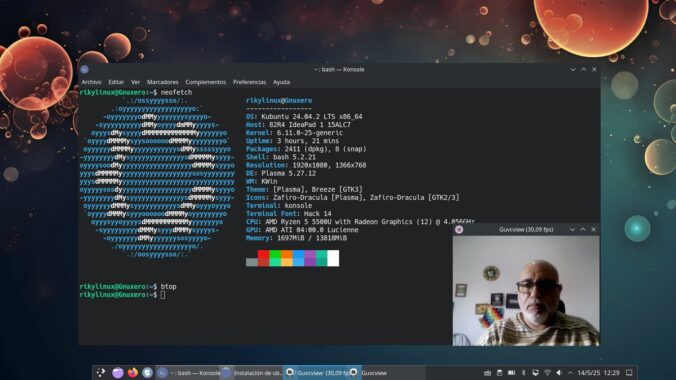Click the blue round icon right of Firefox
Viewport: 676px width, 380px height.
[147, 373]
